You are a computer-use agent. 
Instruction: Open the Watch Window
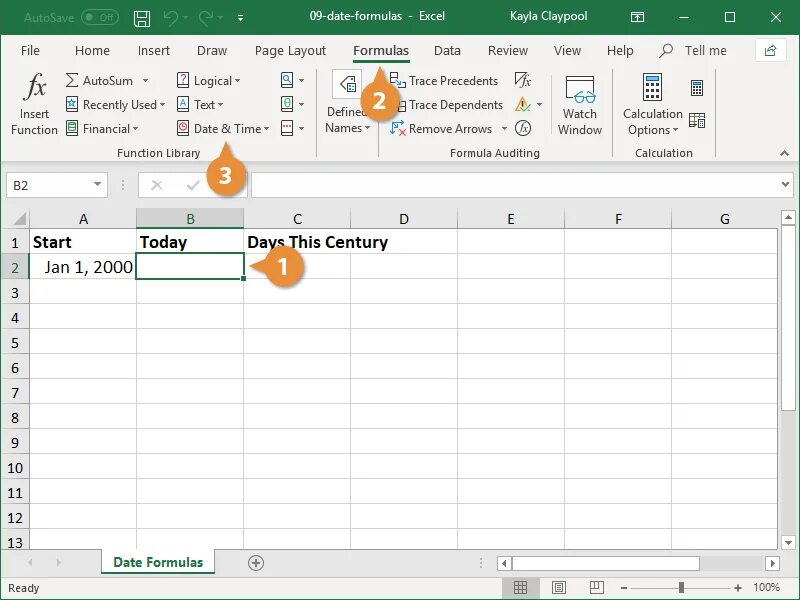click(x=580, y=106)
